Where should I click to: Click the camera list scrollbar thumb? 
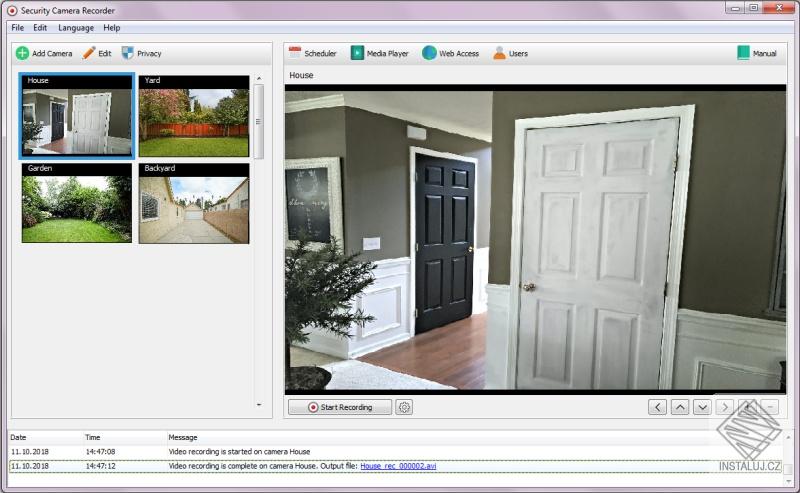point(259,121)
